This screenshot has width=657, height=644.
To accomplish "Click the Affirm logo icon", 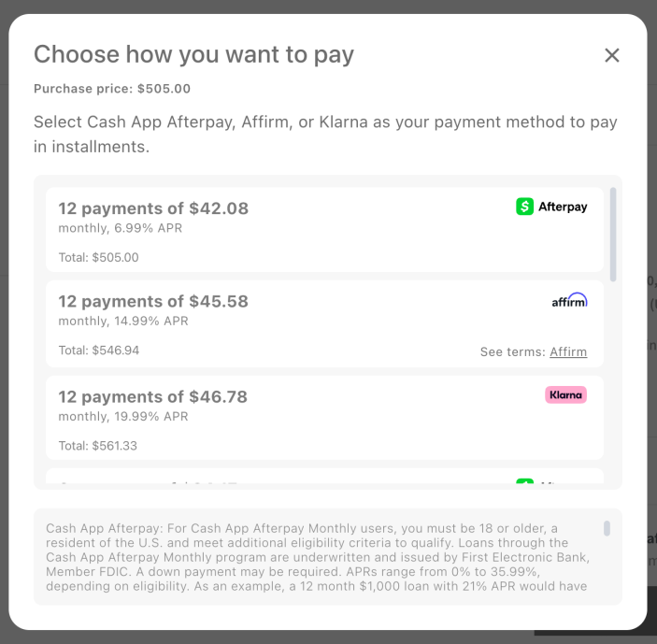I will [x=569, y=301].
